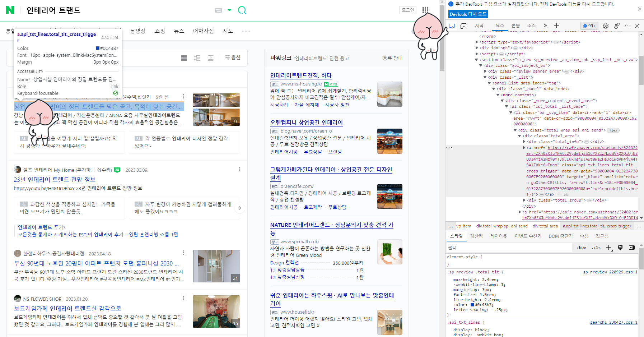Viewport: 644px width, 337px height.
Task: Select the div.total_wrap.api_ani_send breadcrumb item
Action: tap(502, 226)
